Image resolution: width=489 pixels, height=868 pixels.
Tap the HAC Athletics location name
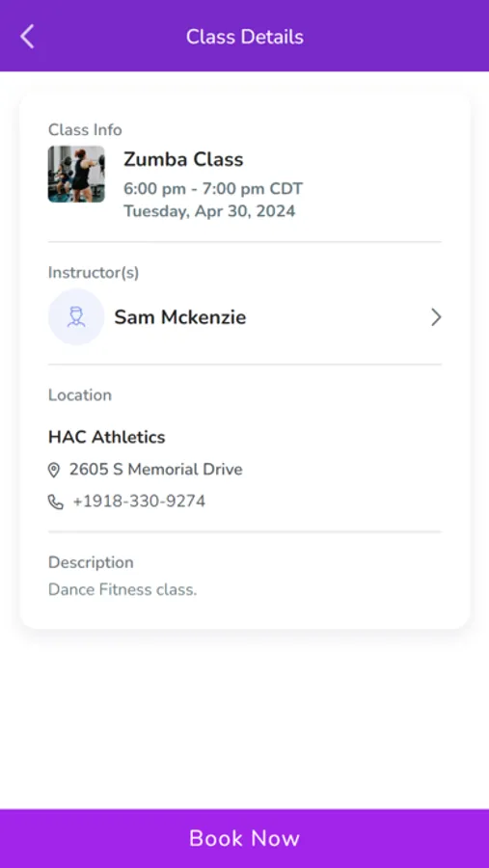tap(106, 437)
